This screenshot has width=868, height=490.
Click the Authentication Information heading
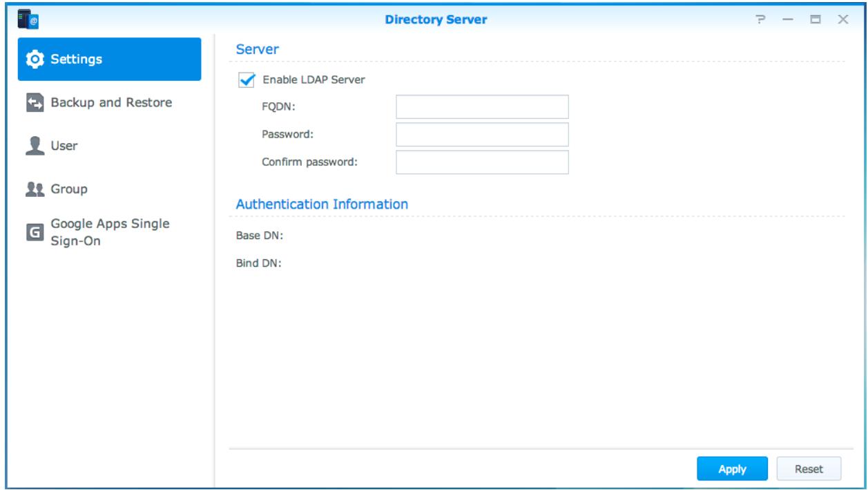[322, 205]
